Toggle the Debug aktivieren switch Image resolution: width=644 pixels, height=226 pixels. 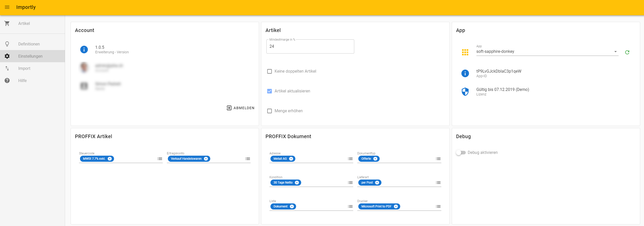point(461,153)
